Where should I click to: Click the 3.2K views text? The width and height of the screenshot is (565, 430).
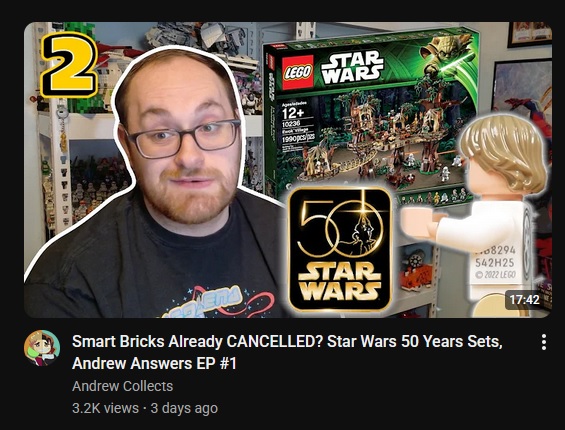tap(105, 408)
